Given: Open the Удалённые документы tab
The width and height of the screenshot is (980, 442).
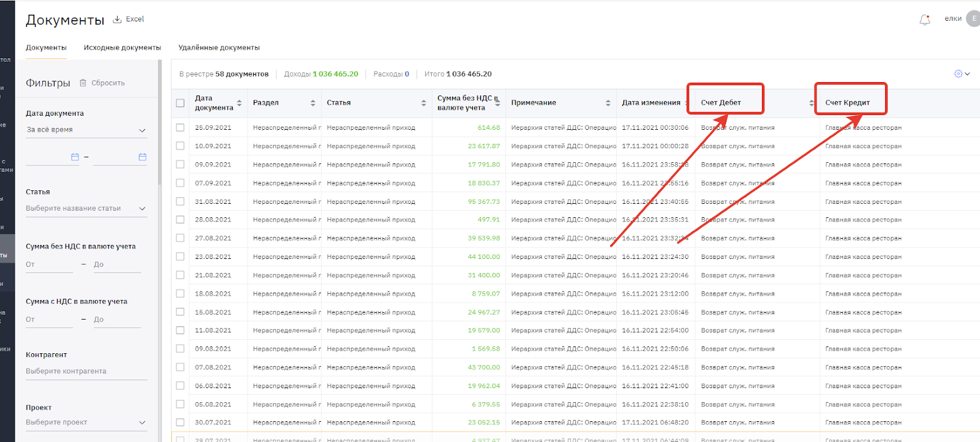Looking at the screenshot, I should pos(219,48).
